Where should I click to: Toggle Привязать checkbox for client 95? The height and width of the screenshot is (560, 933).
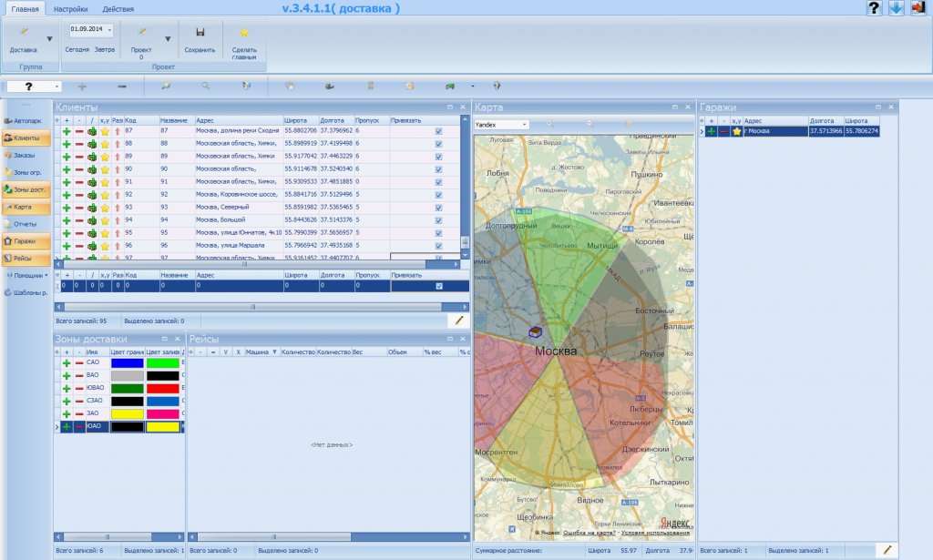click(x=438, y=234)
